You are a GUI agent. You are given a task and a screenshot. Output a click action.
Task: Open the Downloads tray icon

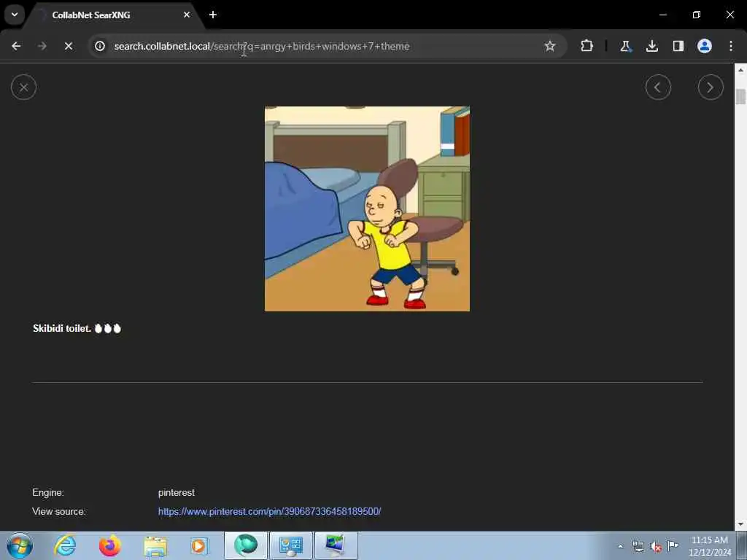(x=651, y=46)
